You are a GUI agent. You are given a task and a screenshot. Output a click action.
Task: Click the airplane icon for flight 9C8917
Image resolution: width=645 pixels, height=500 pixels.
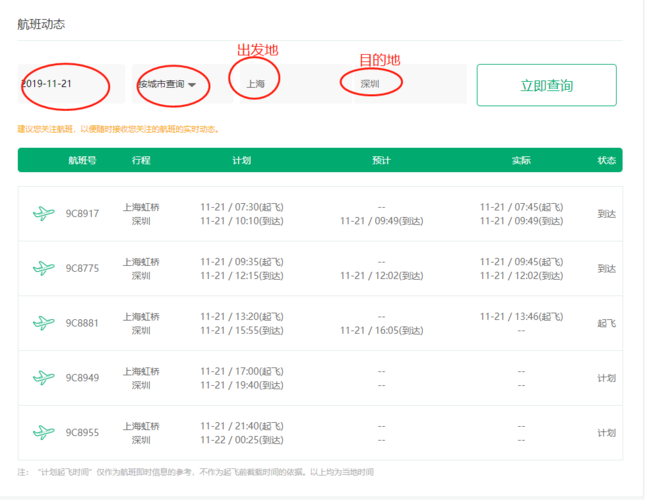point(43,213)
